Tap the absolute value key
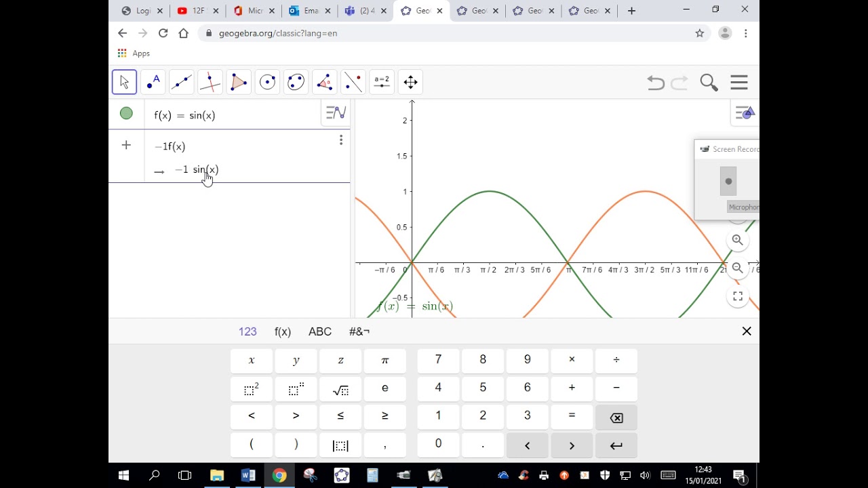This screenshot has height=488, width=868. pyautogui.click(x=340, y=445)
